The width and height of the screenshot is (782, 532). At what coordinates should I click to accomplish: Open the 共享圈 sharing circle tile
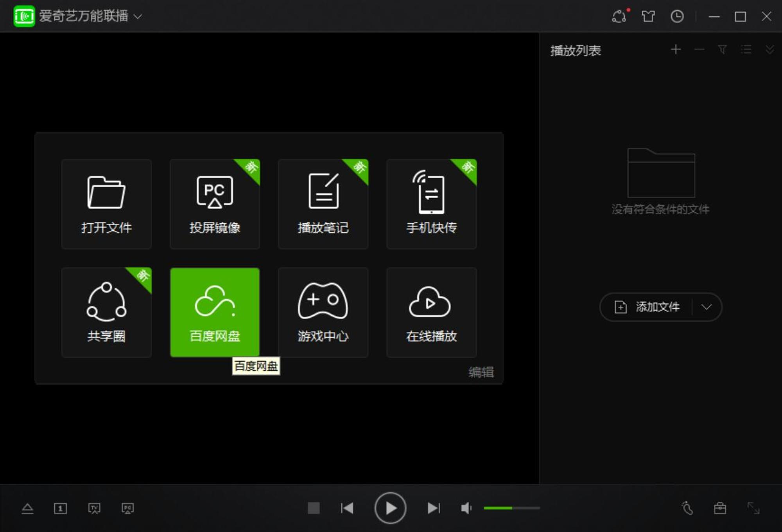106,312
